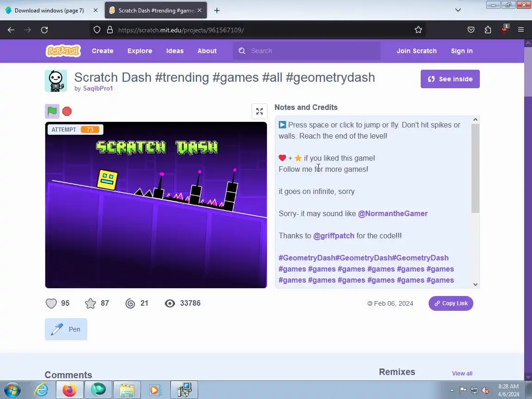The height and width of the screenshot is (399, 532).
Task: Click the Action Center flag tray icon
Action: click(x=463, y=390)
